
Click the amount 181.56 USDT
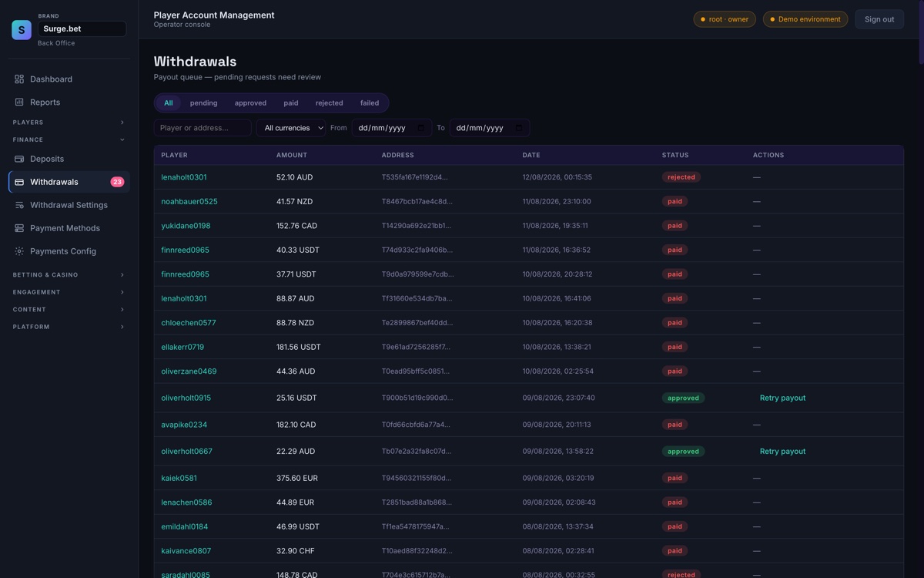coord(299,347)
